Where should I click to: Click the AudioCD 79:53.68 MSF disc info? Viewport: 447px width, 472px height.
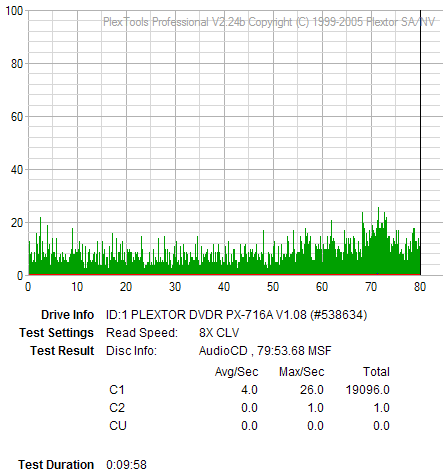pyautogui.click(x=265, y=351)
